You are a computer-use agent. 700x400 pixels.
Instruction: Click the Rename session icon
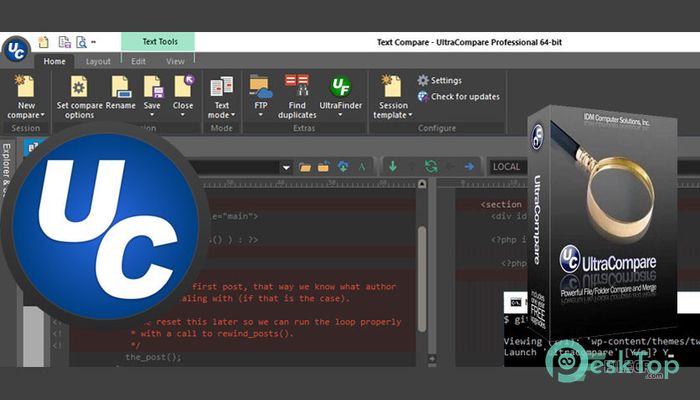(x=121, y=87)
